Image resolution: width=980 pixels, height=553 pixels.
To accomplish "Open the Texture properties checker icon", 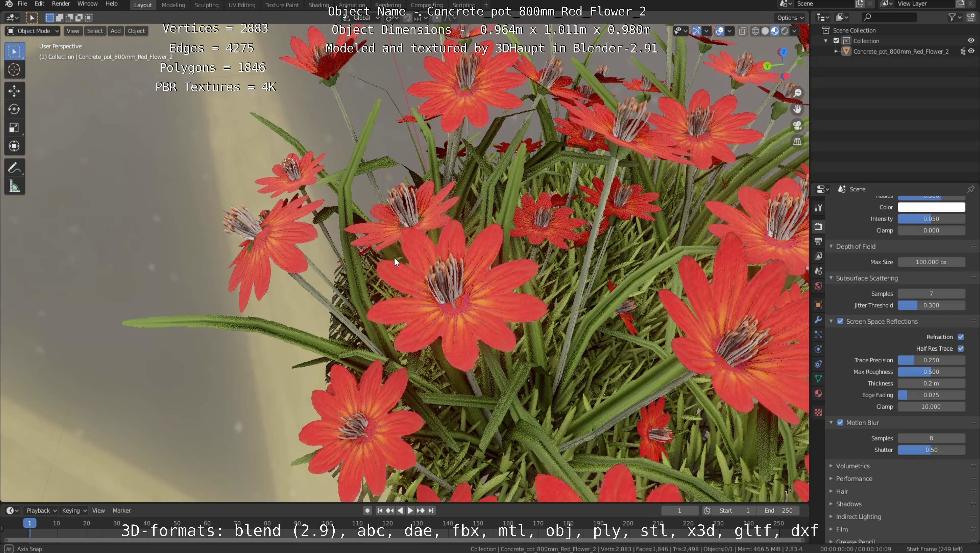I will tap(818, 412).
